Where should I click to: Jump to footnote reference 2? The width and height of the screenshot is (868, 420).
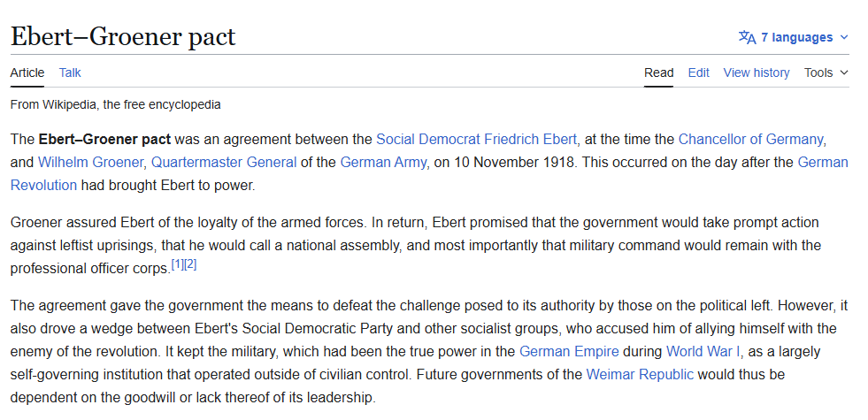click(190, 264)
